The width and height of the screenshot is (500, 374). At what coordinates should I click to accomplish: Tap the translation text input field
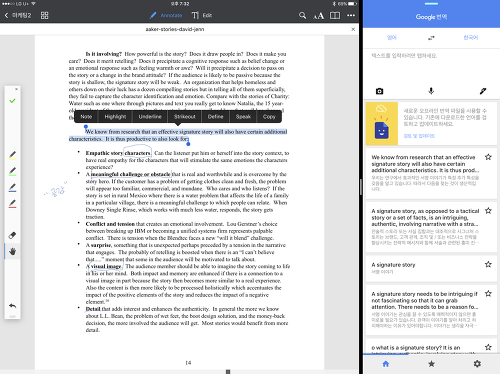(x=431, y=67)
